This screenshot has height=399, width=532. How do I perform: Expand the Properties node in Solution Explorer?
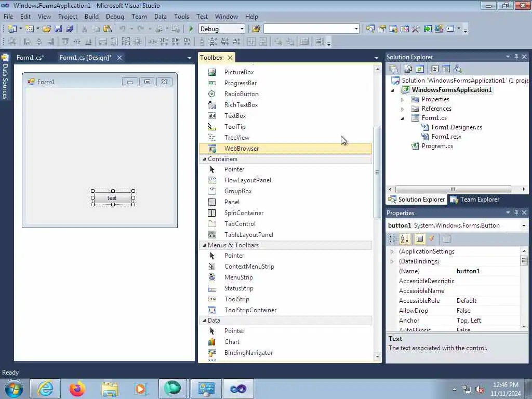click(x=403, y=100)
